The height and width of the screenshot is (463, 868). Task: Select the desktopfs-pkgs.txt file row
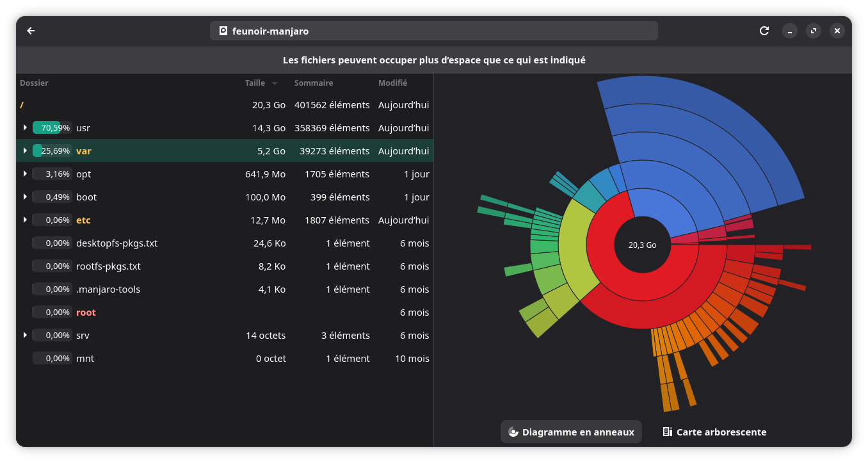117,243
